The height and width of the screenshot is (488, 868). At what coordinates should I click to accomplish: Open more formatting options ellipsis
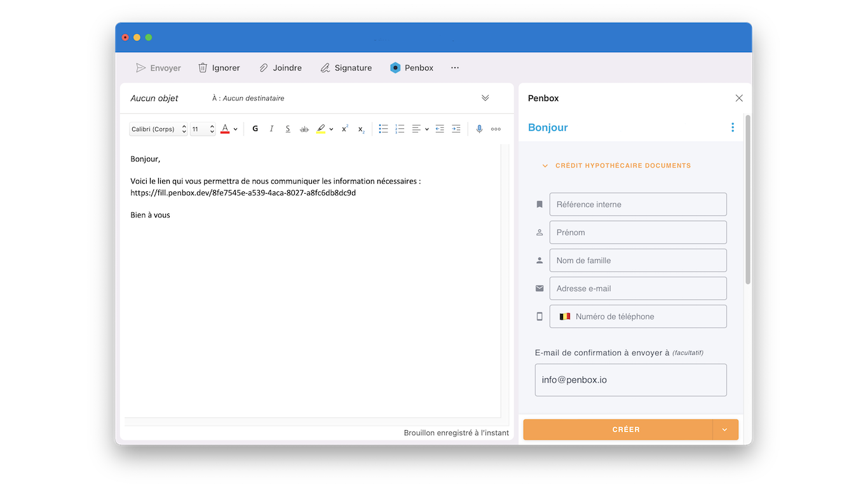pos(496,129)
